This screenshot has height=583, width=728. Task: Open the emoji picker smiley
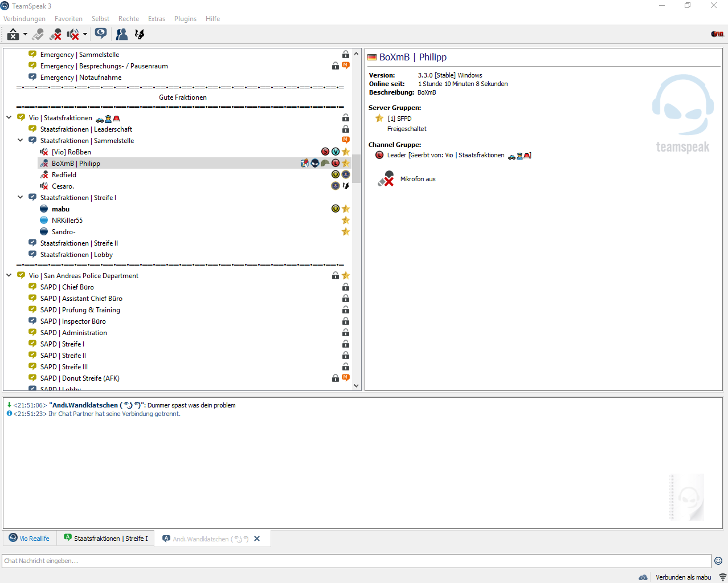[x=718, y=561]
